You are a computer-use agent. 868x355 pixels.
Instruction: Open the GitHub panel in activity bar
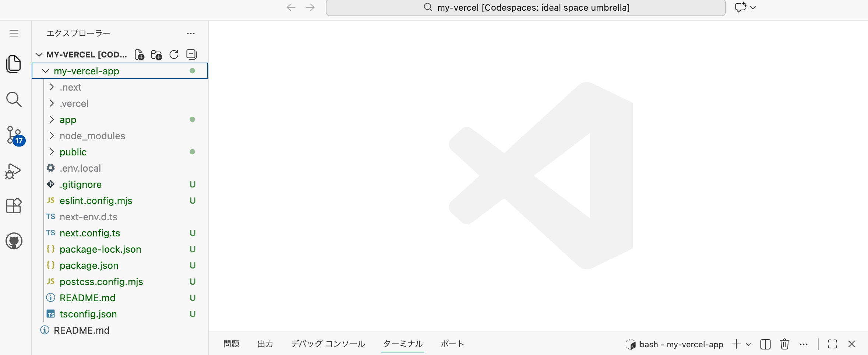click(14, 241)
